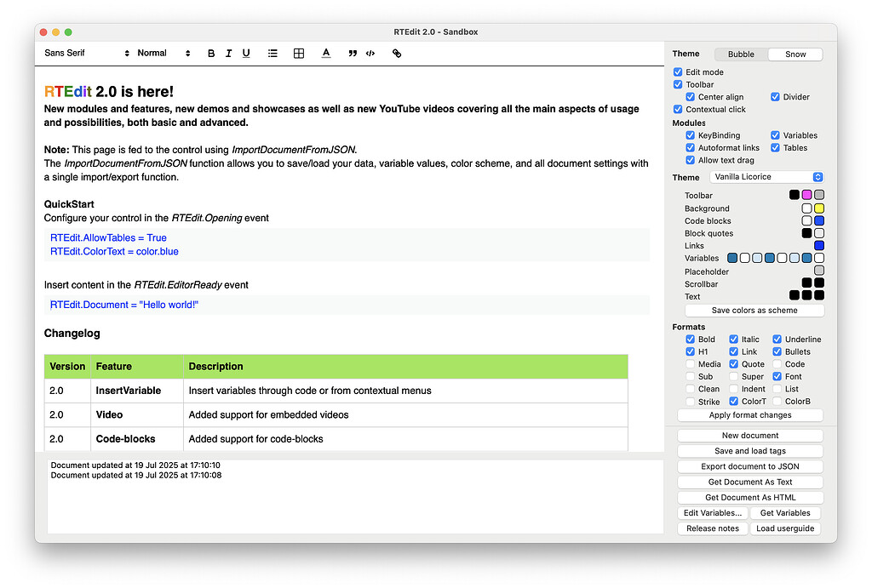Uncheck the KeyBinding module

(x=691, y=134)
